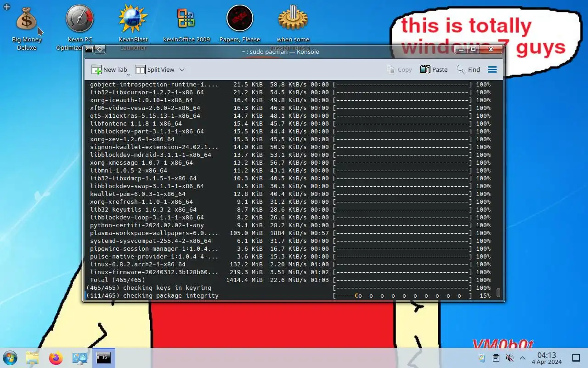Image resolution: width=588 pixels, height=368 pixels.
Task: Open the file manager from taskbar
Action: pos(32,358)
